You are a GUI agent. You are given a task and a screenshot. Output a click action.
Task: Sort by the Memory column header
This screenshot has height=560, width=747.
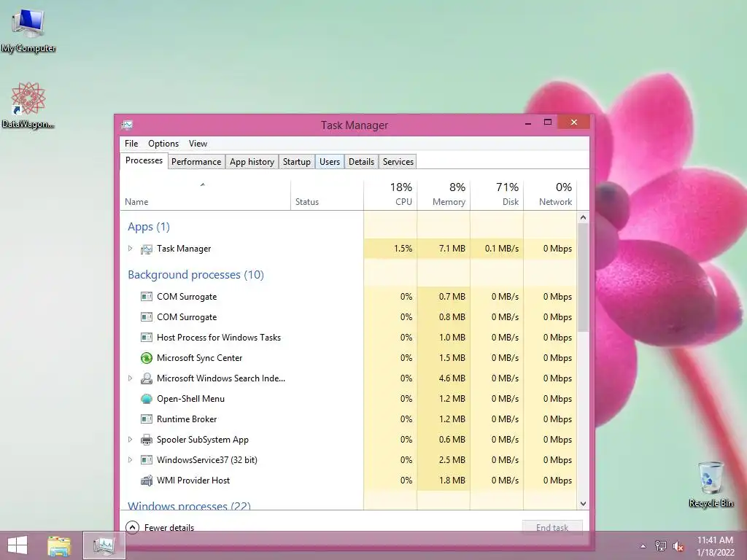[444, 195]
